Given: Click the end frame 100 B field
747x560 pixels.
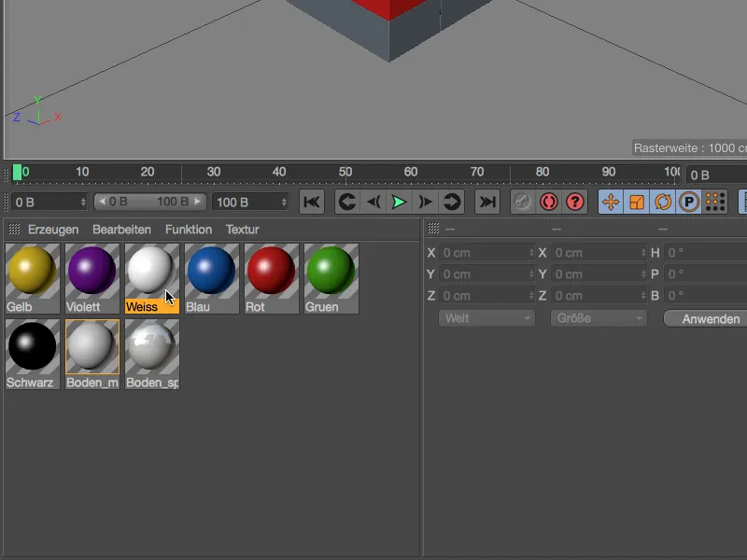Looking at the screenshot, I should 250,203.
